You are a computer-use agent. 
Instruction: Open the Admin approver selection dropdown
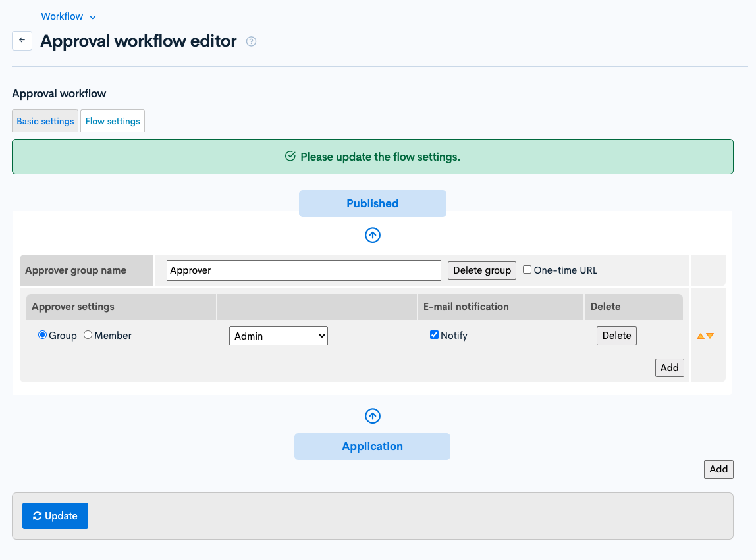(278, 336)
